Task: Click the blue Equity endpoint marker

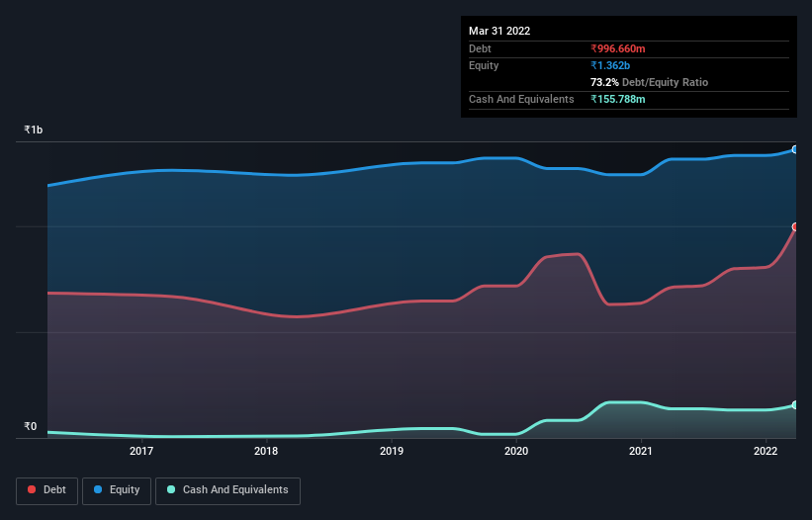Action: coord(795,149)
